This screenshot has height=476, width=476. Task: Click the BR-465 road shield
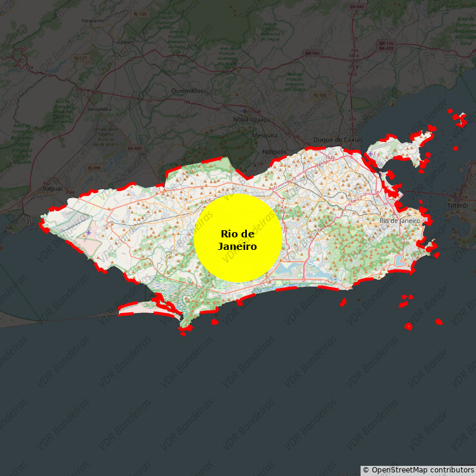pos(134,148)
